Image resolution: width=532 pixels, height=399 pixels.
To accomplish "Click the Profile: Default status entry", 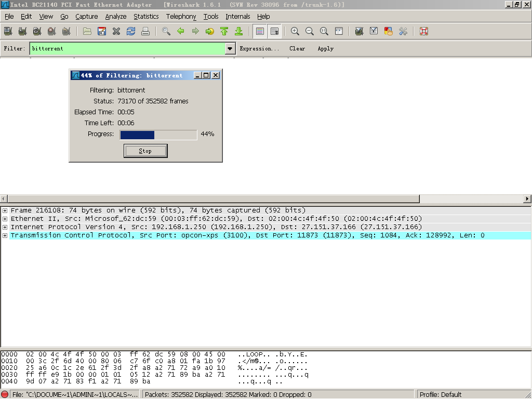I will pyautogui.click(x=441, y=395).
